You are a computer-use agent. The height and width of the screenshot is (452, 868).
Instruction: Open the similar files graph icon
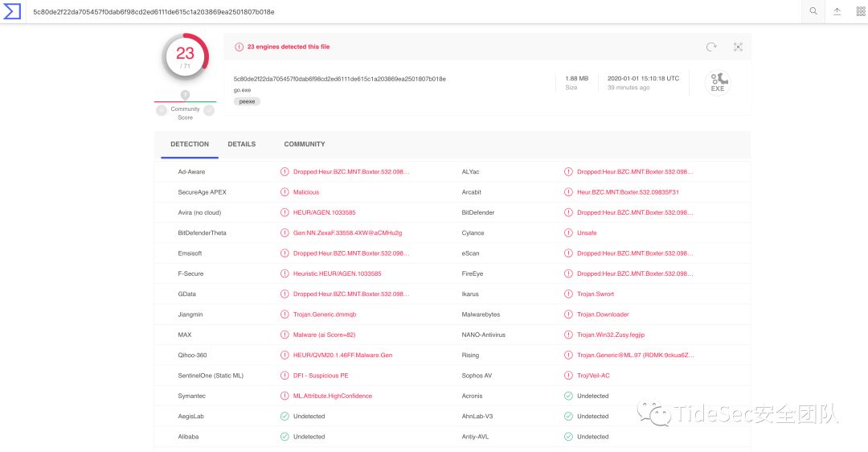tap(738, 47)
